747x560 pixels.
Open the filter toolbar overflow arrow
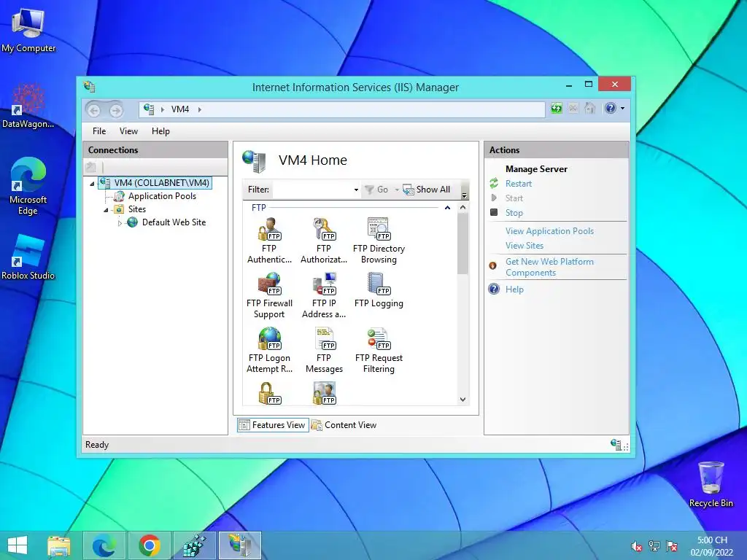tap(465, 194)
